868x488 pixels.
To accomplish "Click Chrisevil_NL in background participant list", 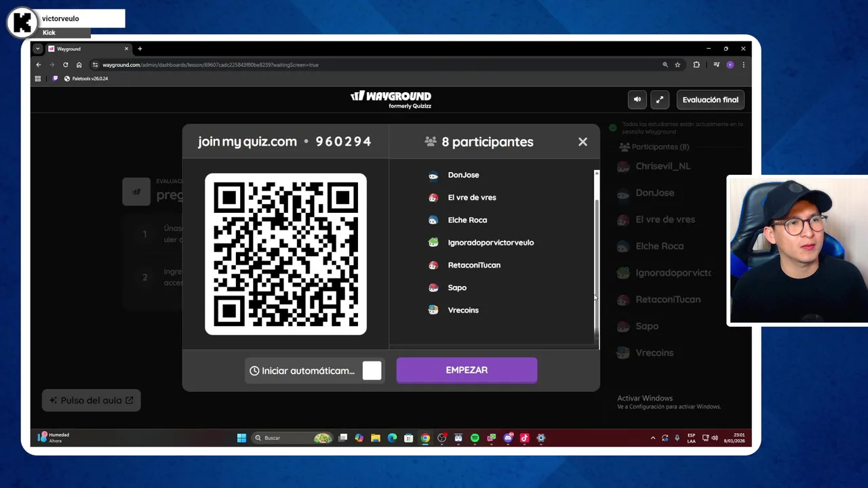I will (x=663, y=166).
